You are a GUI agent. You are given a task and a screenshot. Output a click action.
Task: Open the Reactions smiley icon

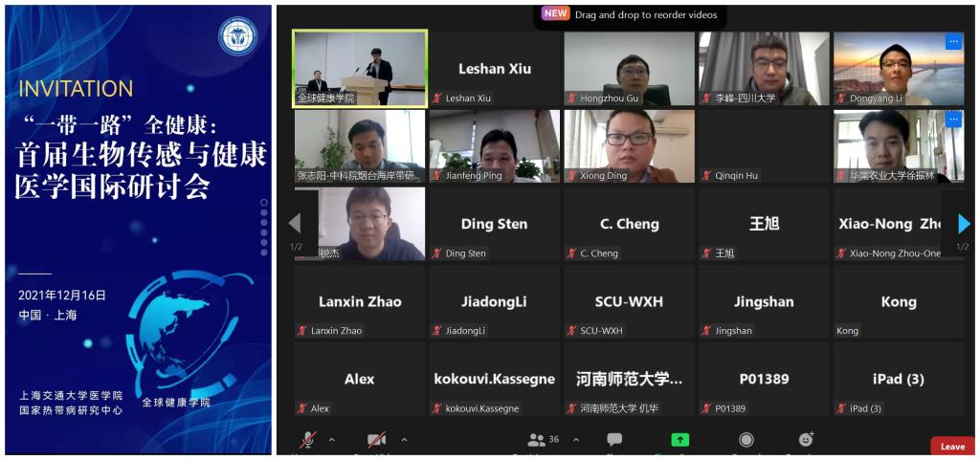coord(807,439)
